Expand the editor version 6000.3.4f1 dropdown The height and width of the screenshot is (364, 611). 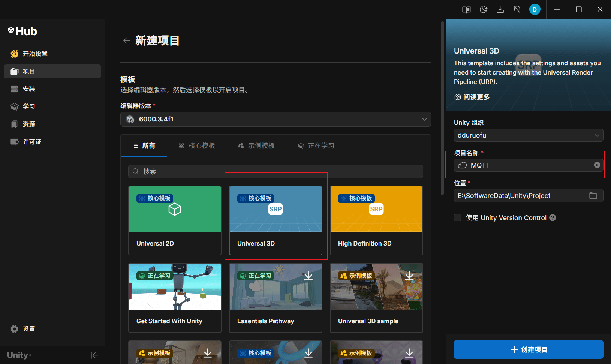(276, 119)
